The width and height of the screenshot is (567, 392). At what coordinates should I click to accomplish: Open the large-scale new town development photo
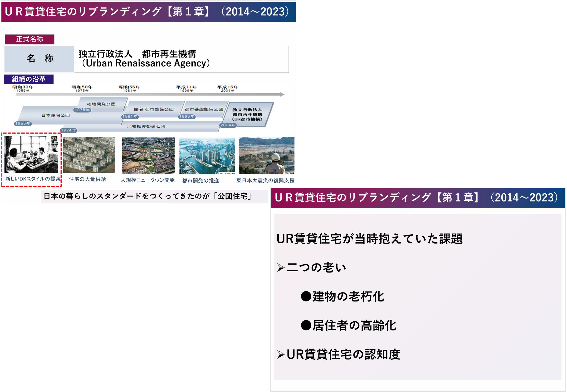(x=148, y=155)
